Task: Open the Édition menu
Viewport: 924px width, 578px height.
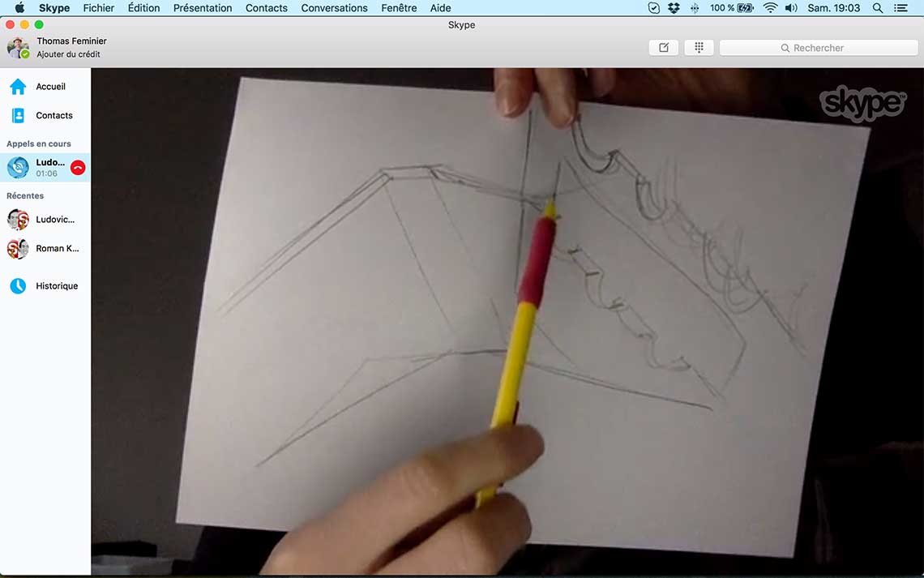Action: click(143, 7)
